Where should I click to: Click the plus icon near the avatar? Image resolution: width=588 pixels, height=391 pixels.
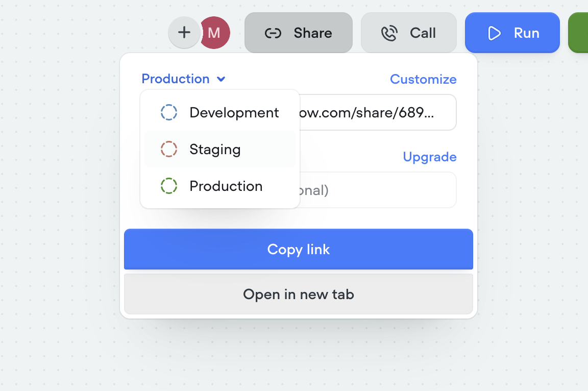pyautogui.click(x=184, y=32)
